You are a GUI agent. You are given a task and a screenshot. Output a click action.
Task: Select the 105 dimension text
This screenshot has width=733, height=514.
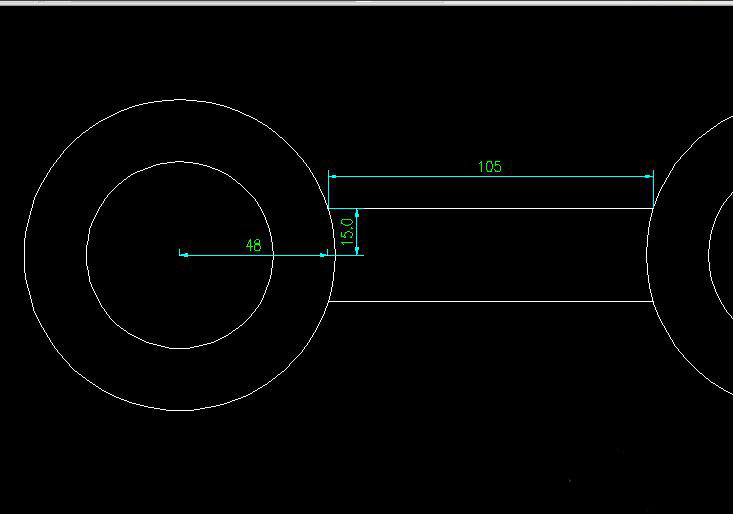coord(489,167)
